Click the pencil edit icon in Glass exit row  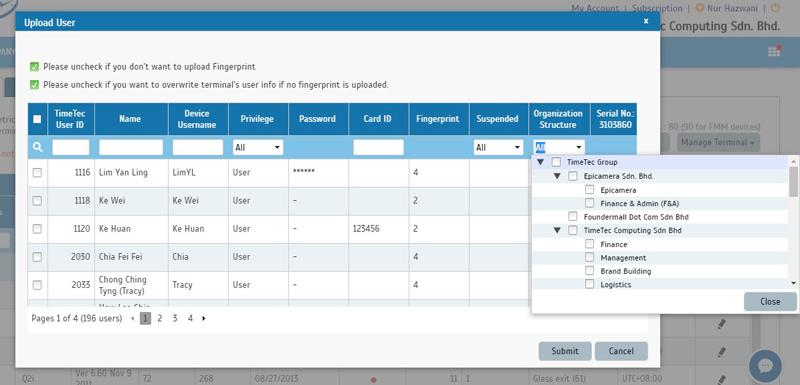pyautogui.click(x=721, y=379)
